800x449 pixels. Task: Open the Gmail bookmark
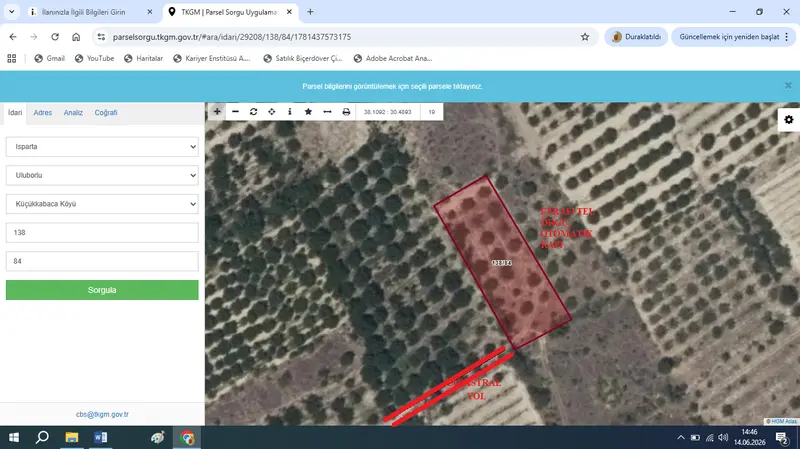click(x=49, y=58)
